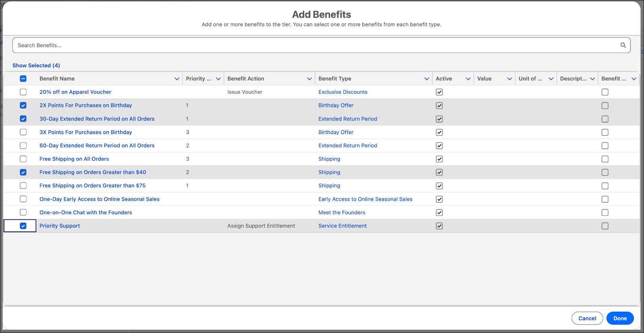The image size is (644, 333).
Task: Sort by the Benefit Name column header
Action: (57, 79)
